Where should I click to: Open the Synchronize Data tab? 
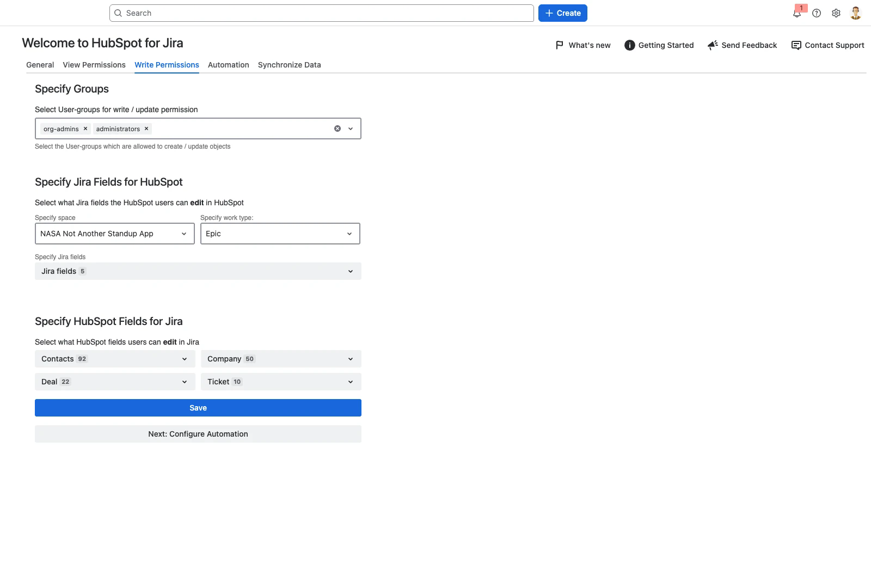[290, 65]
